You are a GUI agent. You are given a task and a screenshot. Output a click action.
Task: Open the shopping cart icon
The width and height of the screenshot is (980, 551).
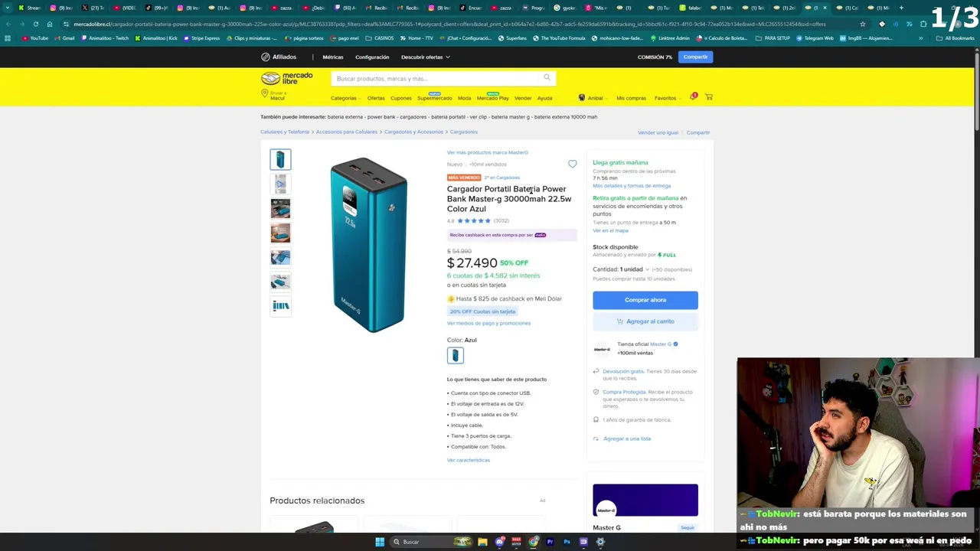tap(709, 97)
